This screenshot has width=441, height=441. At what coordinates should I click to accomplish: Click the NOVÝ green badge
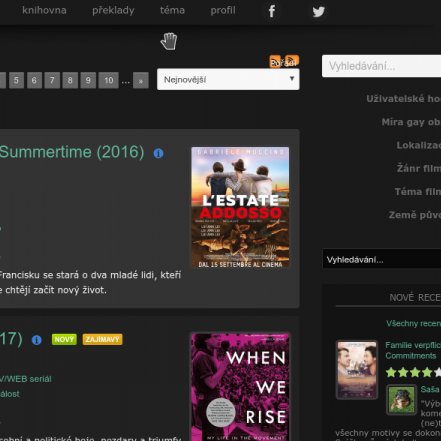tap(64, 339)
